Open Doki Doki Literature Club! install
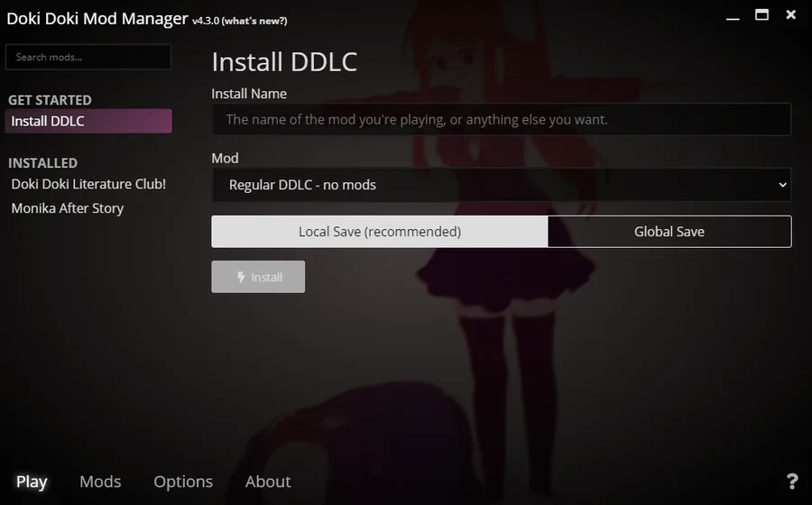Viewport: 812px width, 505px height. (88, 184)
